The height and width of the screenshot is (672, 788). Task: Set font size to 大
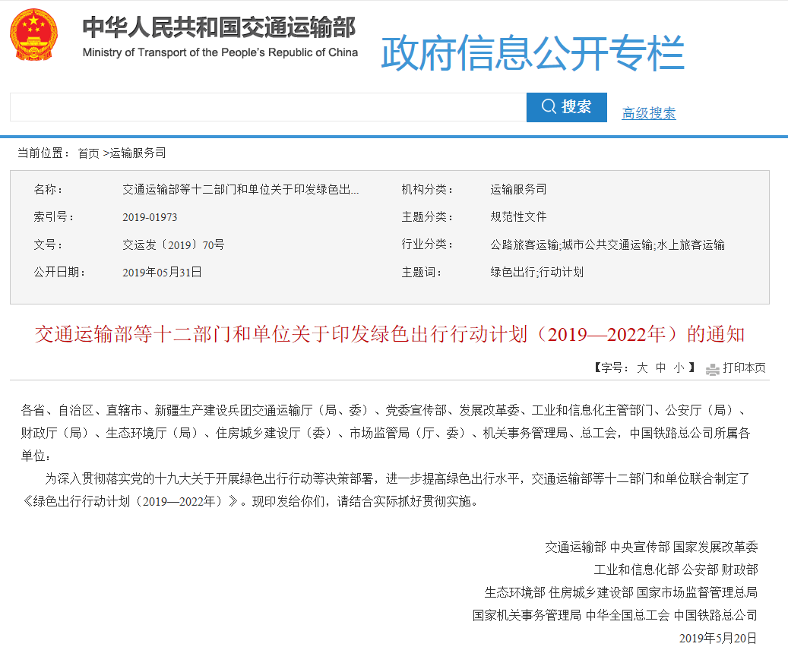click(x=642, y=368)
